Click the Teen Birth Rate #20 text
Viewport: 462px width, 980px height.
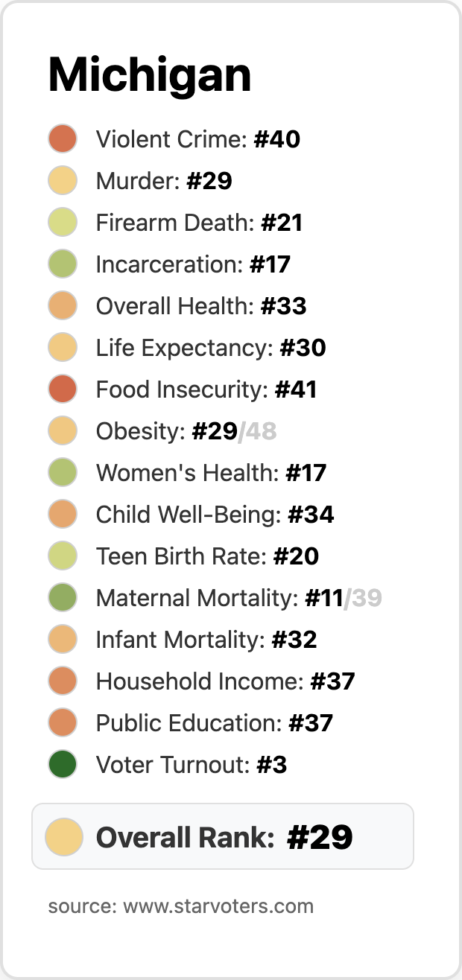pos(207,556)
